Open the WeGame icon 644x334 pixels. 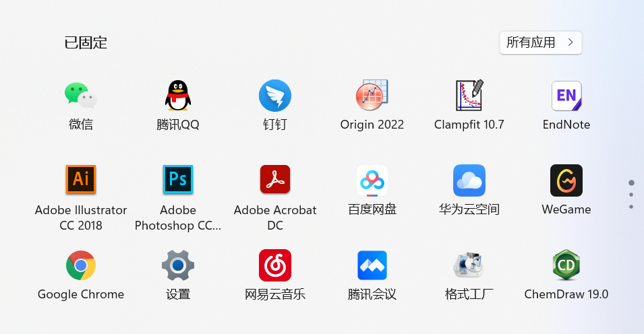[566, 180]
